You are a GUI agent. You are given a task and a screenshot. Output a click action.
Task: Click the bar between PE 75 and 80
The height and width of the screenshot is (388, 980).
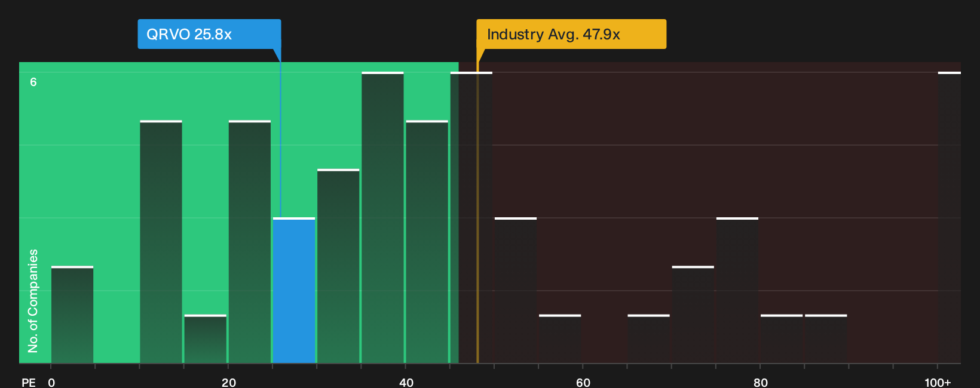pyautogui.click(x=737, y=290)
